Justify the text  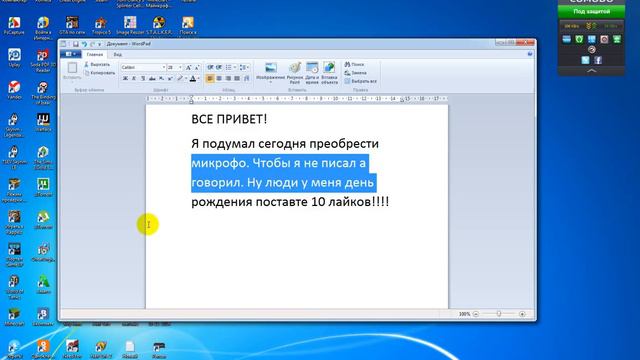pyautogui.click(x=237, y=78)
